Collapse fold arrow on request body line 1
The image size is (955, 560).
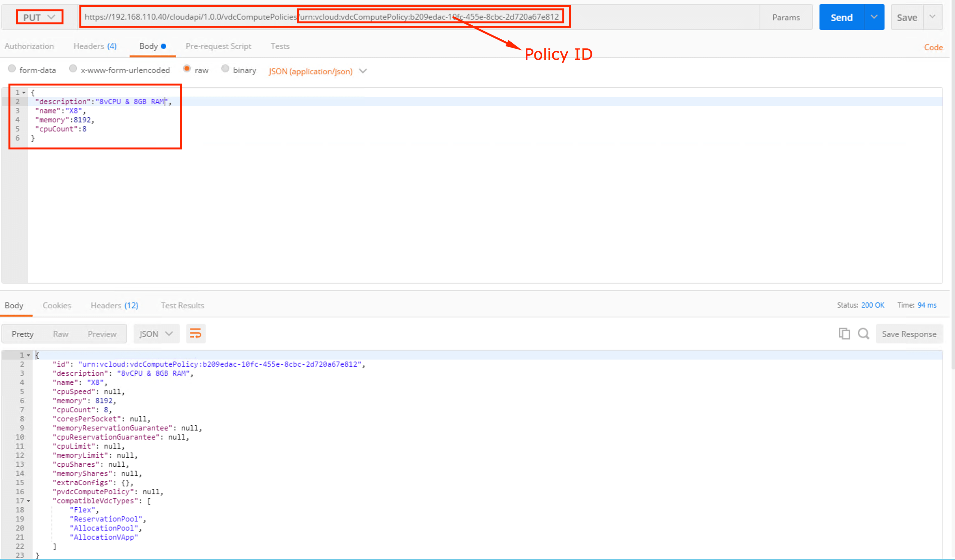[x=24, y=92]
